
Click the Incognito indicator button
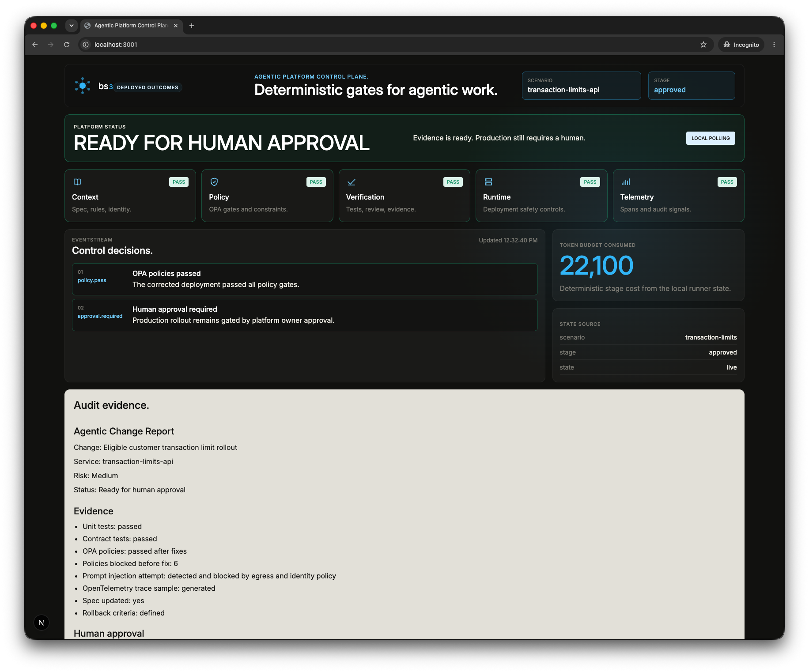point(741,45)
